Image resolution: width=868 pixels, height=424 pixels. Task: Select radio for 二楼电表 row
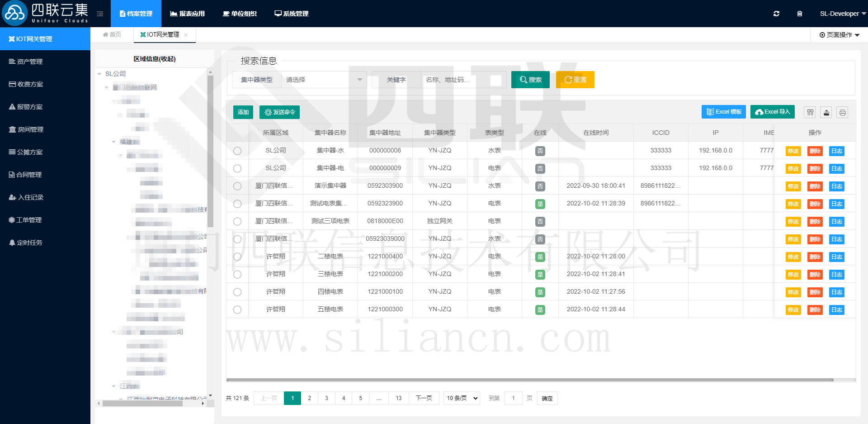pyautogui.click(x=237, y=257)
